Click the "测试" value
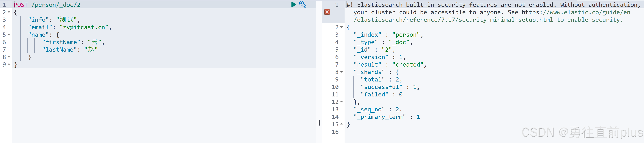 click(66, 19)
